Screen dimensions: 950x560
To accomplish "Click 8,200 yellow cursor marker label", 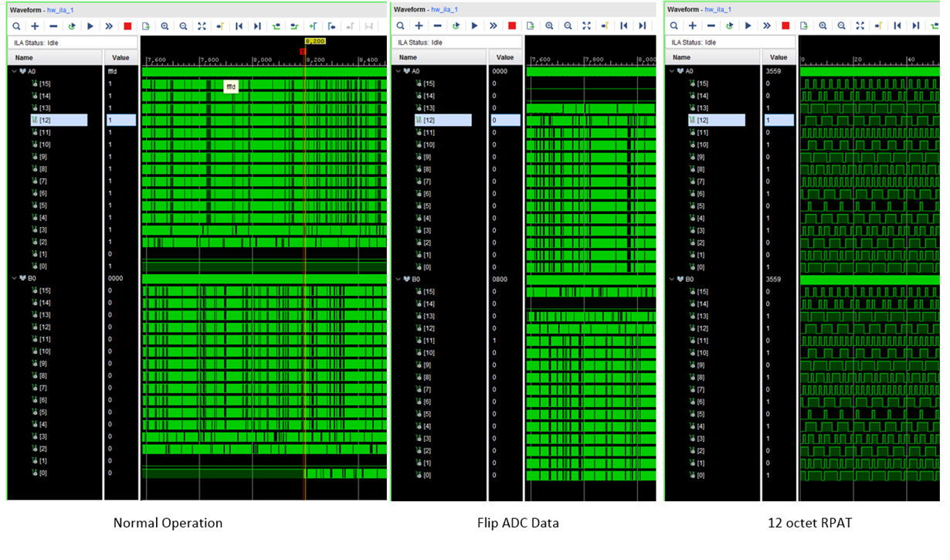I will pyautogui.click(x=314, y=40).
